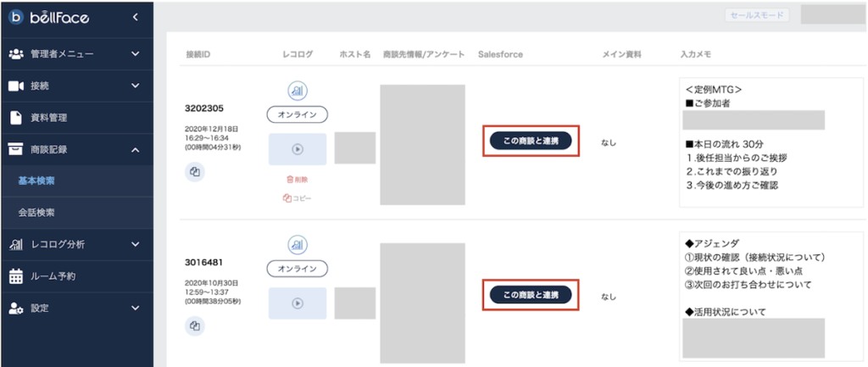868x367 pixels.
Task: Expand the 接続 sidebar section
Action: point(135,86)
